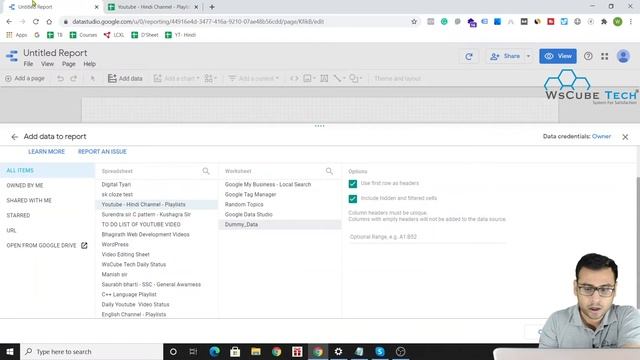Screen dimensions: 640x360
Task: Open Microsoft Edge from taskbar
Action: pyautogui.click(x=214, y=351)
